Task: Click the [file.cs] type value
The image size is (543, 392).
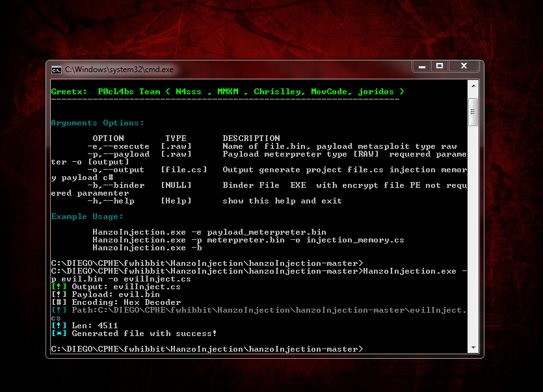Action: 184,170
